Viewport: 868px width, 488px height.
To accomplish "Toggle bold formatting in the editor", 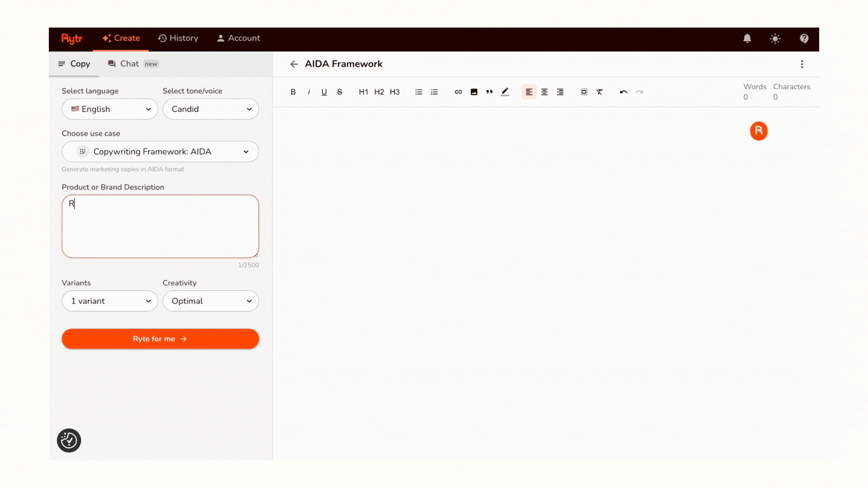I will coord(293,92).
